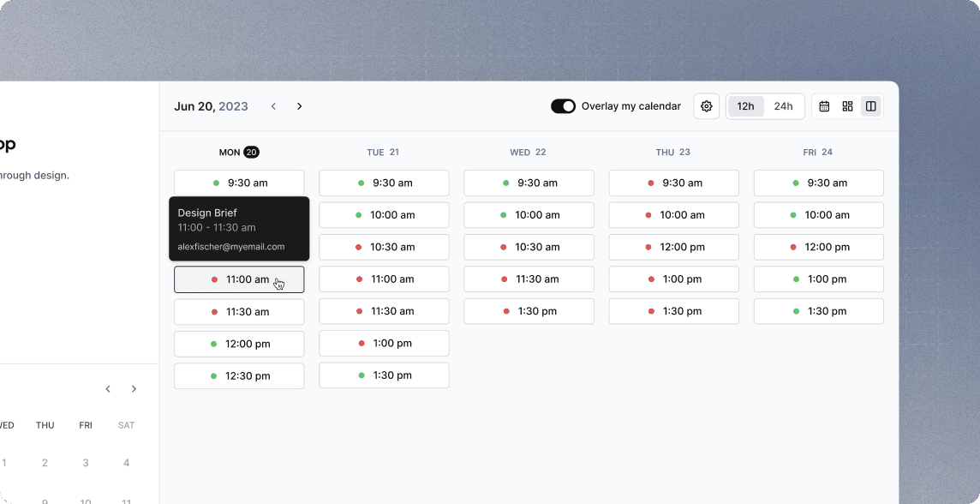The width and height of the screenshot is (980, 504).
Task: Click Friday 10:00 am slot
Action: (819, 214)
